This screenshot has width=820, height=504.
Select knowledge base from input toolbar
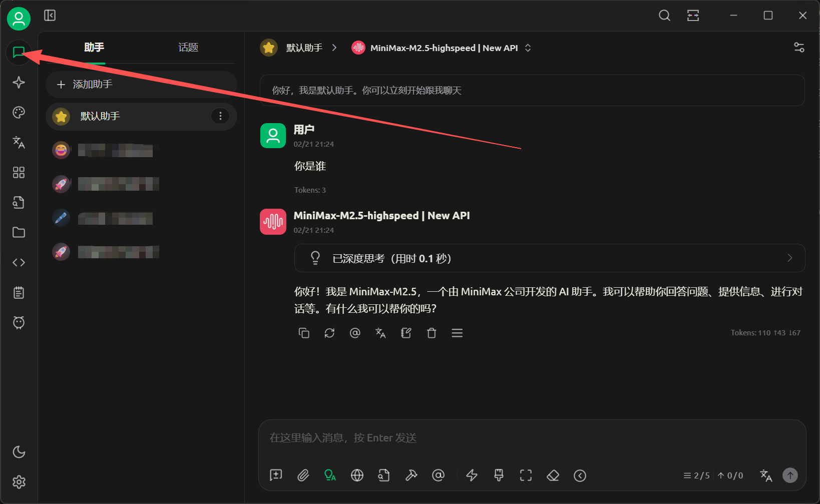click(x=384, y=475)
